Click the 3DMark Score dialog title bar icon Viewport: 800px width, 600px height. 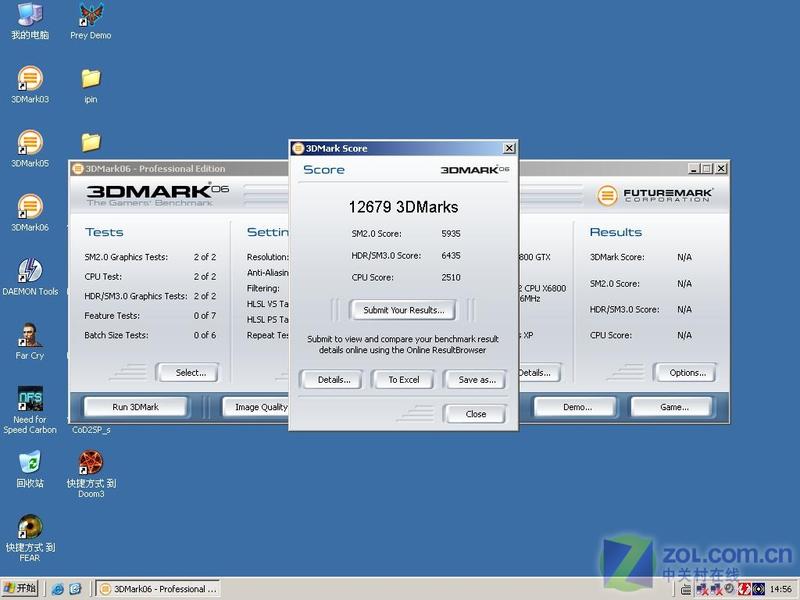click(298, 148)
